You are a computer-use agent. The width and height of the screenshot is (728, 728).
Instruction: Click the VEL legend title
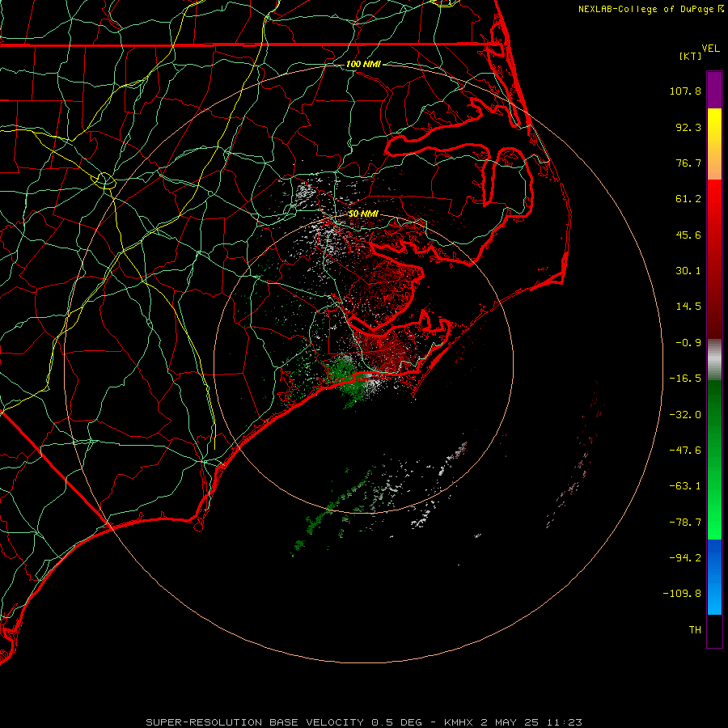pyautogui.click(x=710, y=49)
